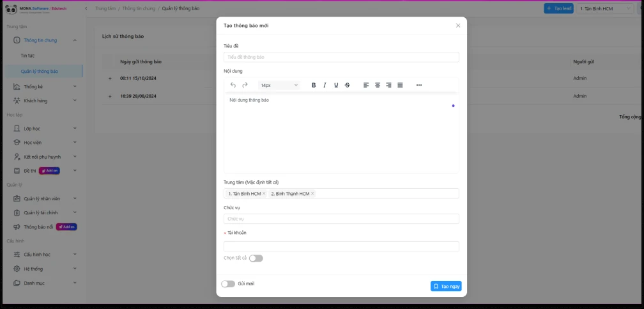
Task: Expand the Khách hàng menu
Action: pos(75,100)
